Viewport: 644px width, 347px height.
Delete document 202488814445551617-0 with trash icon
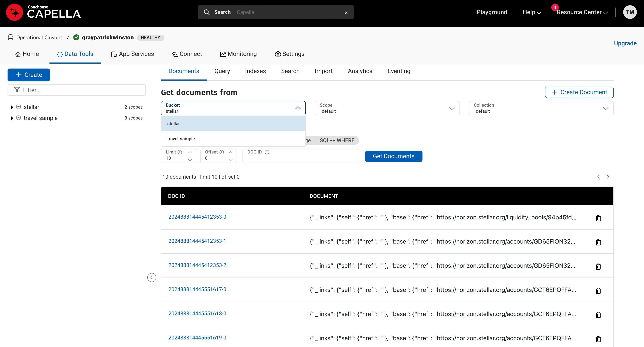coord(598,291)
